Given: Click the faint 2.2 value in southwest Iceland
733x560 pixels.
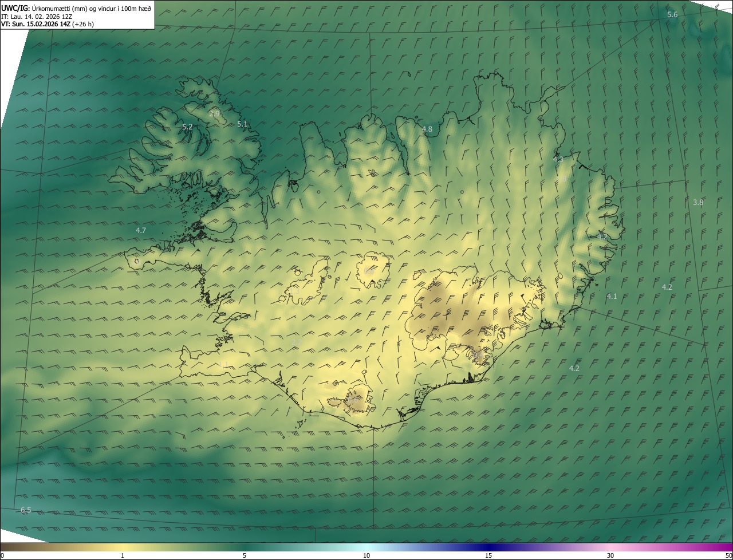Looking at the screenshot, I should (x=297, y=342).
